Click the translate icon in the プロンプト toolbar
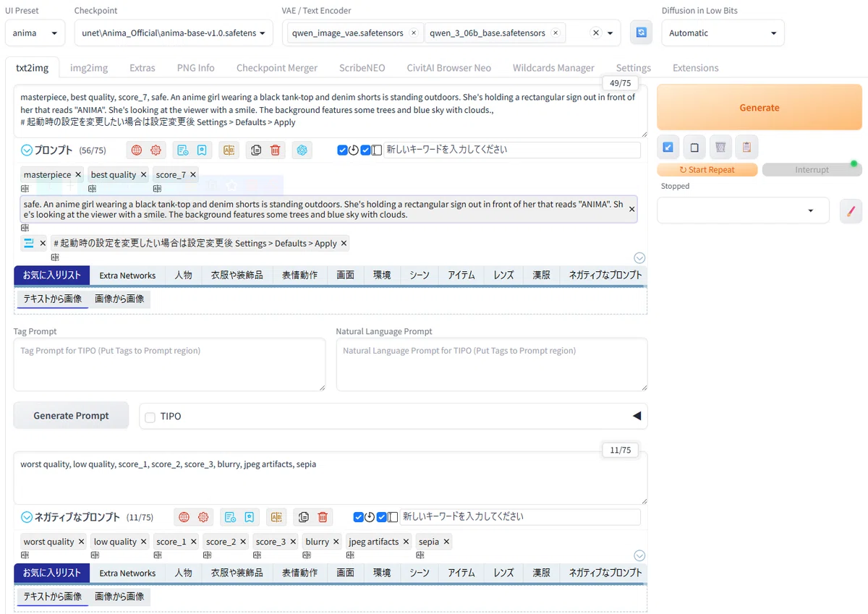Image resolution: width=868 pixels, height=614 pixels. pyautogui.click(x=229, y=150)
